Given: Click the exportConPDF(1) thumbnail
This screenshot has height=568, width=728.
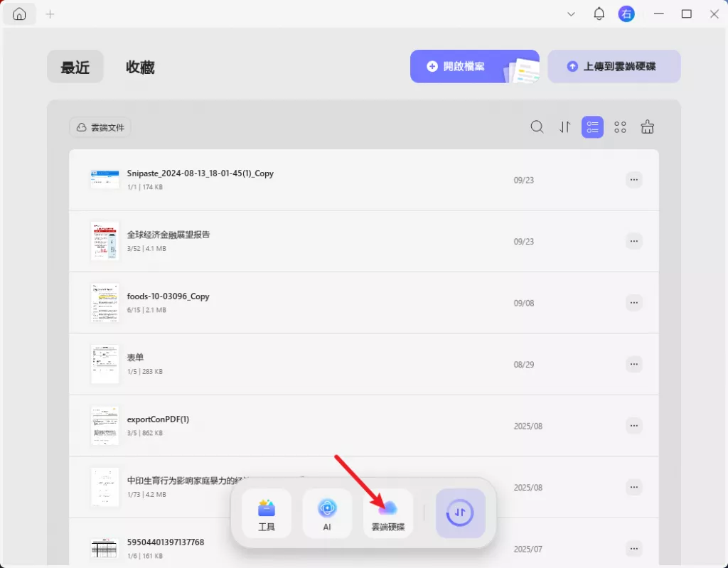Looking at the screenshot, I should pos(105,425).
